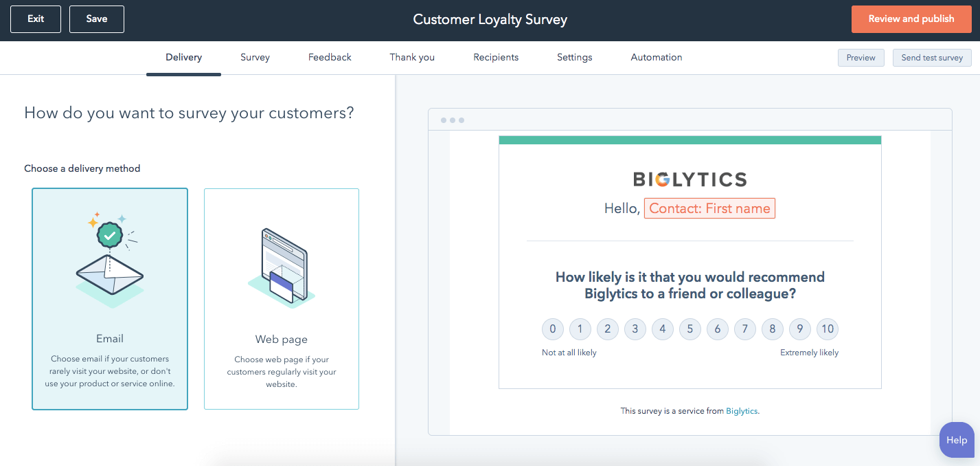Image resolution: width=980 pixels, height=466 pixels.
Task: Select the Email delivery method card
Action: (109, 299)
